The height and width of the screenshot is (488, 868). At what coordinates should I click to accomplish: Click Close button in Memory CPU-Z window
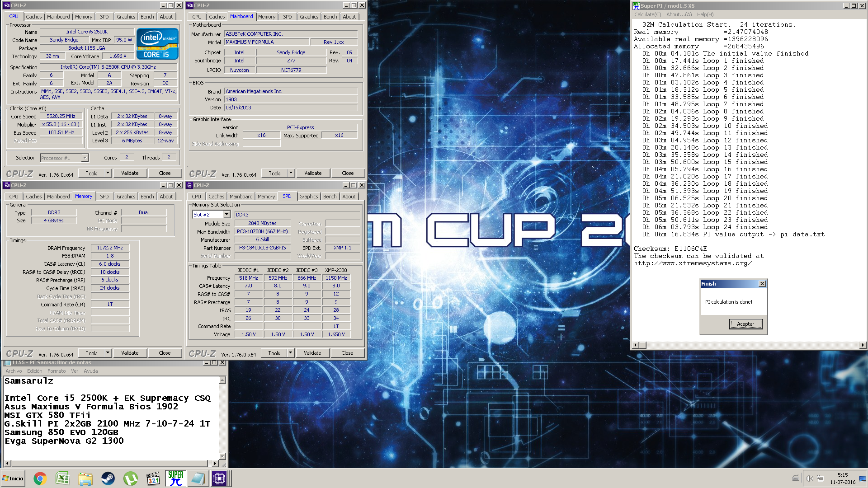coord(165,353)
